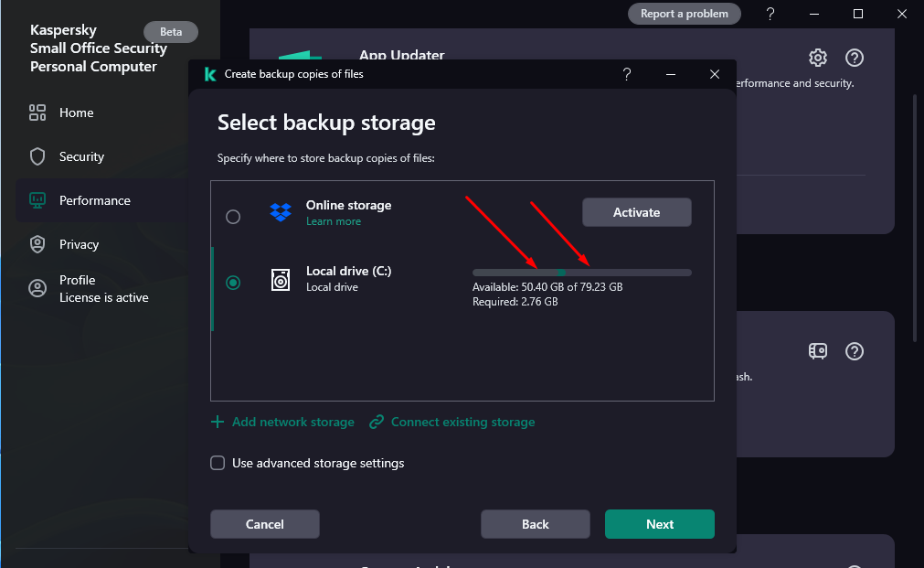
Task: Click the Home grid icon
Action: point(37,113)
